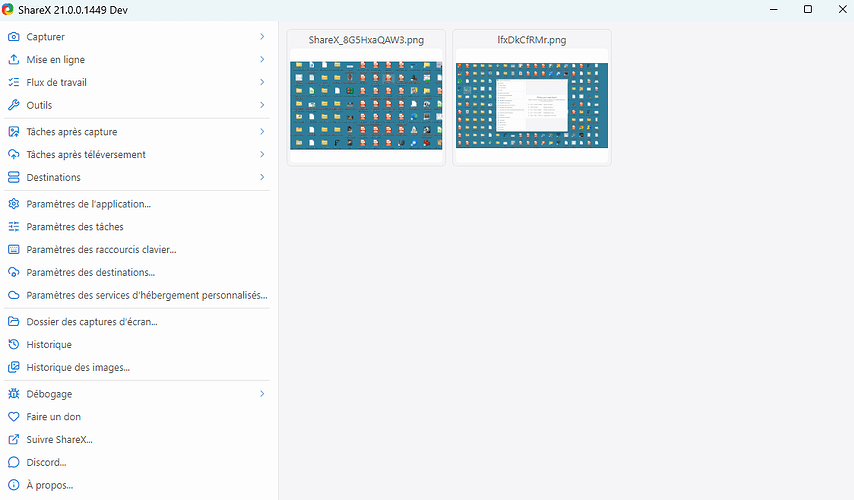Open the À propos dialog
Screen dimensions: 854x500
137,485
